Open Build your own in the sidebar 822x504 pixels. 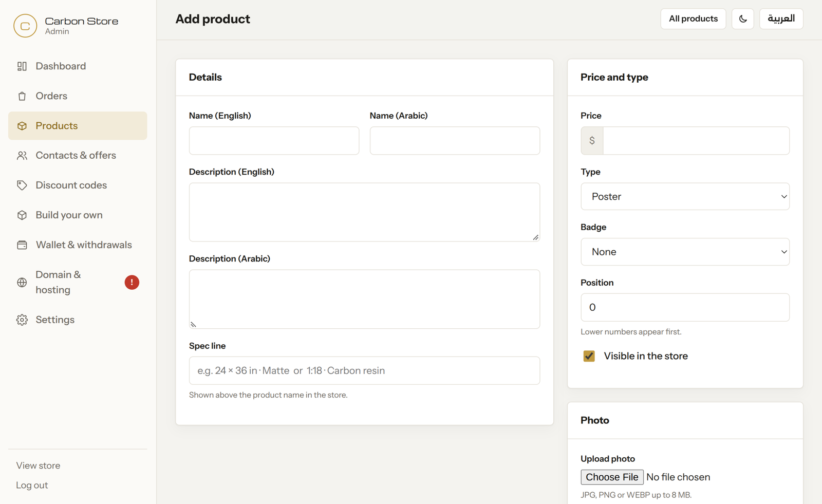[78, 215]
